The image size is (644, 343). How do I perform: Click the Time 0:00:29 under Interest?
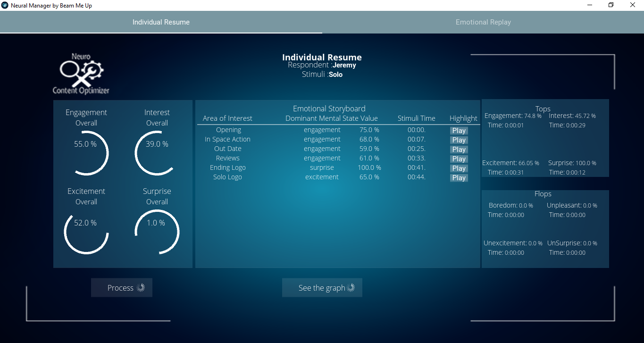567,125
